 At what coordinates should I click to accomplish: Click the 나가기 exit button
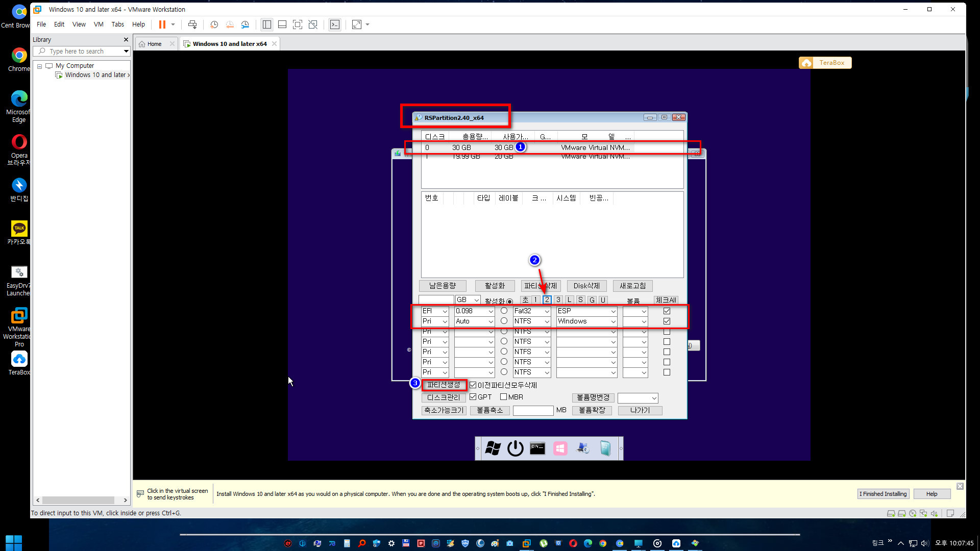click(x=640, y=410)
